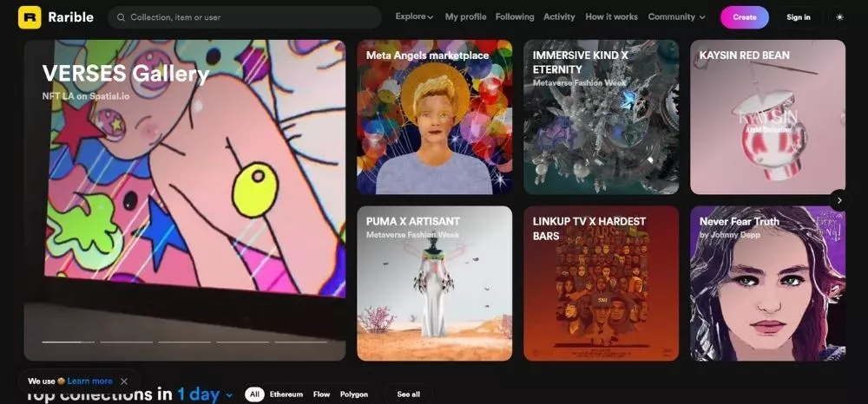868x404 pixels.
Task: Expand the Community dropdown menu
Action: tap(676, 16)
